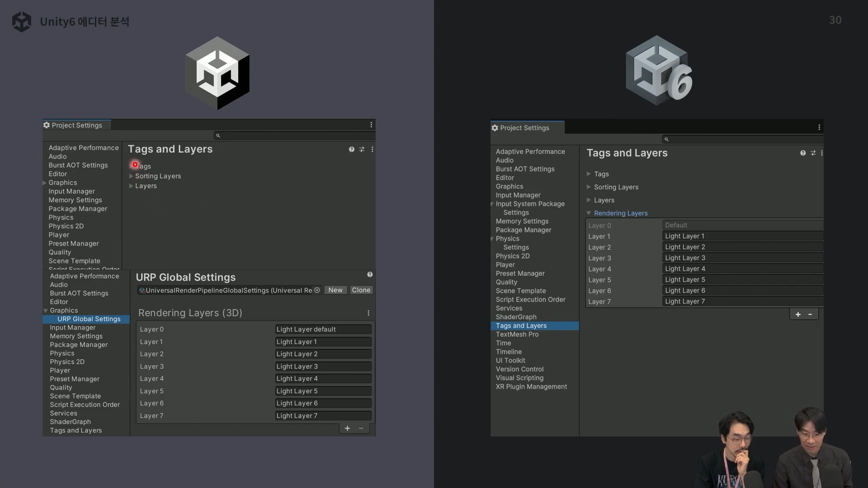Click search field in right Project Settings window
Screen dimensions: 868x488
(x=744, y=139)
